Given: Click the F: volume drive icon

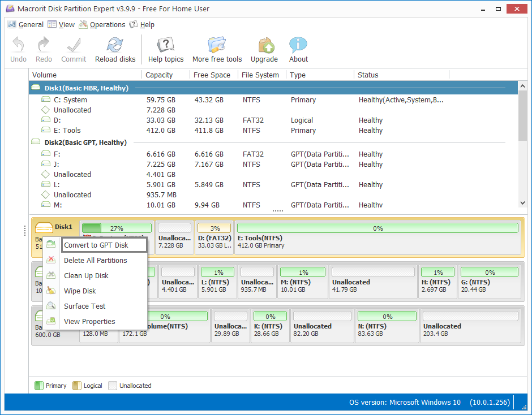Looking at the screenshot, I should coord(46,154).
